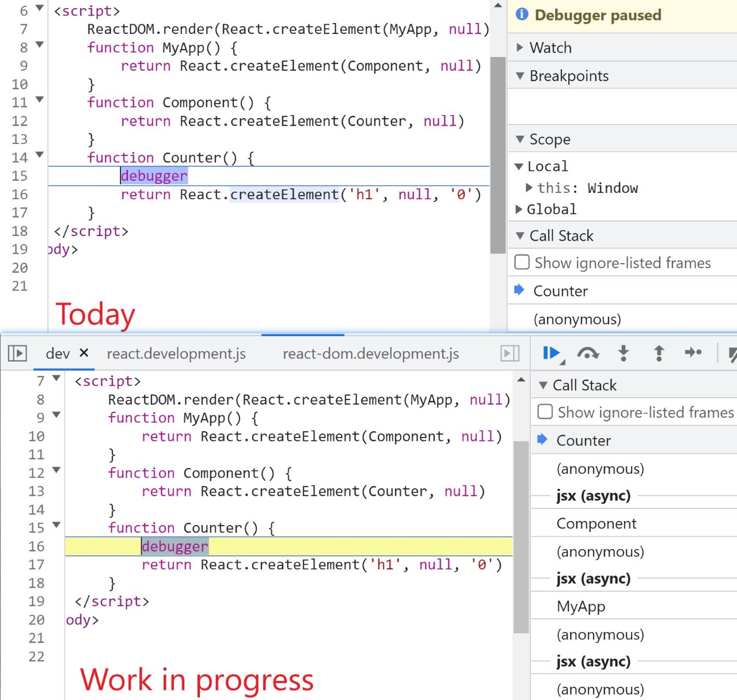Toggle debugger sidebar icon in lower panel
The height and width of the screenshot is (700, 737).
tap(510, 353)
